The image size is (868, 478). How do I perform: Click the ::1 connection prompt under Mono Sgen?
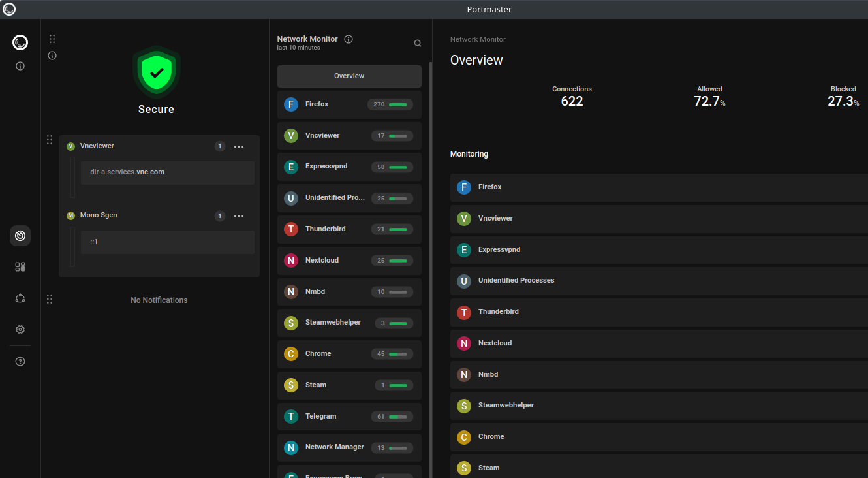[168, 242]
